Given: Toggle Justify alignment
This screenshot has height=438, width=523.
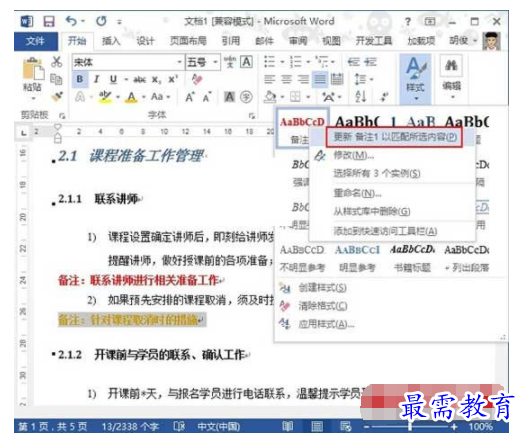Looking at the screenshot, I should point(320,79).
